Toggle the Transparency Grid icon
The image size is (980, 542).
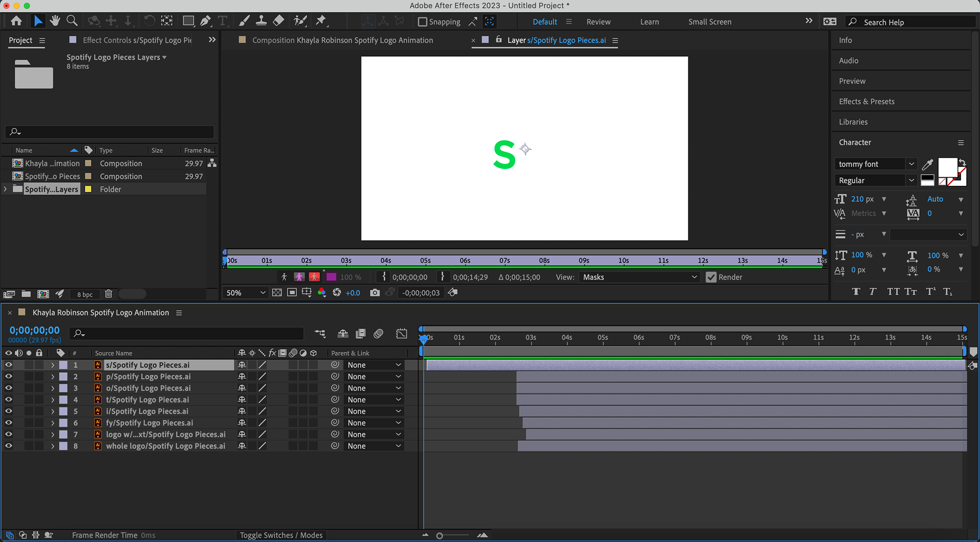pos(277,293)
